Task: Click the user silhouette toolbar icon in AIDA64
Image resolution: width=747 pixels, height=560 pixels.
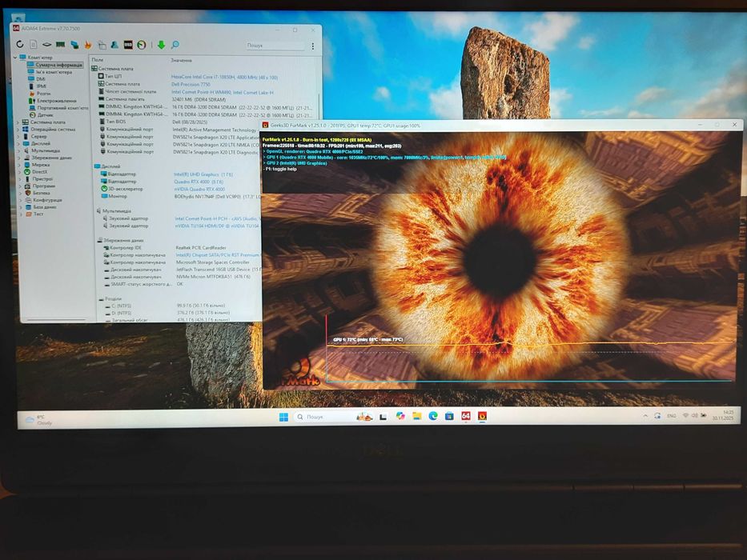Action: pos(114,44)
